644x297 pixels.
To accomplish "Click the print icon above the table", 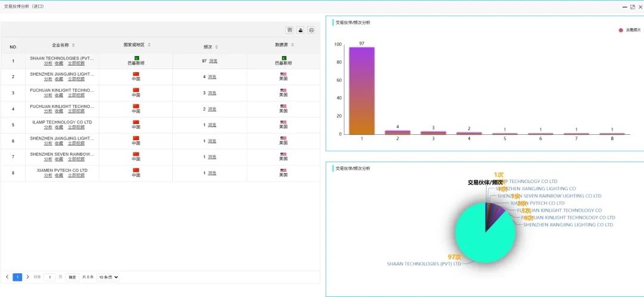I will coord(311,30).
